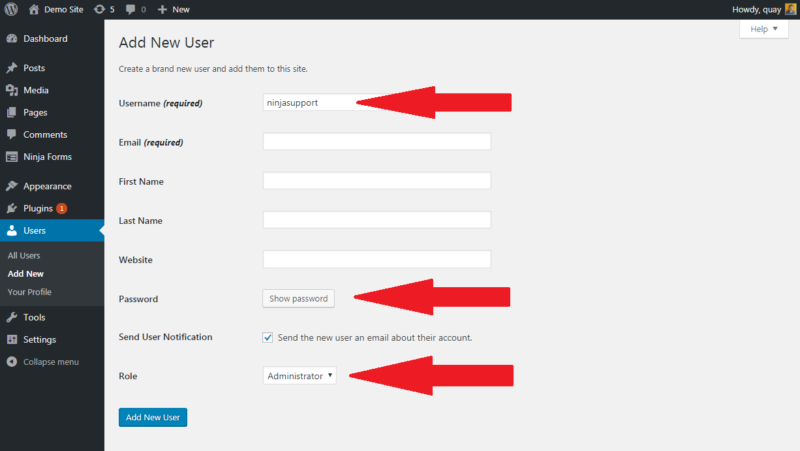Click Collapse menu text
Viewport: 800px width, 451px height.
tap(51, 362)
